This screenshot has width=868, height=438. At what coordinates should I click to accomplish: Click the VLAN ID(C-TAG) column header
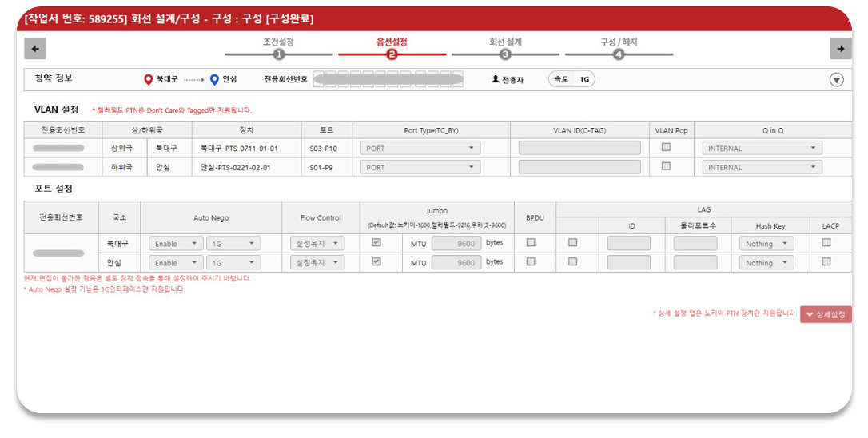(x=579, y=130)
